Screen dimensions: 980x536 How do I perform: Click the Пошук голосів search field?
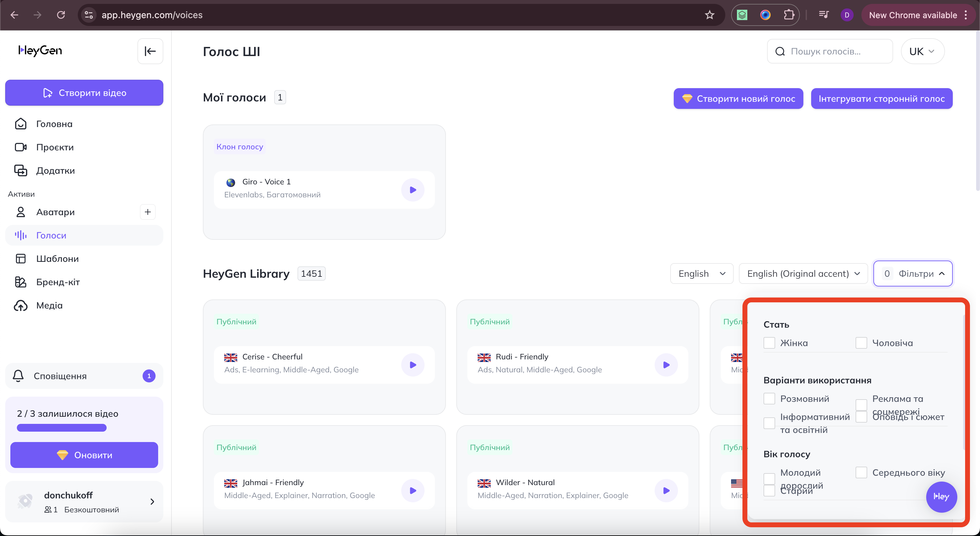[830, 51]
